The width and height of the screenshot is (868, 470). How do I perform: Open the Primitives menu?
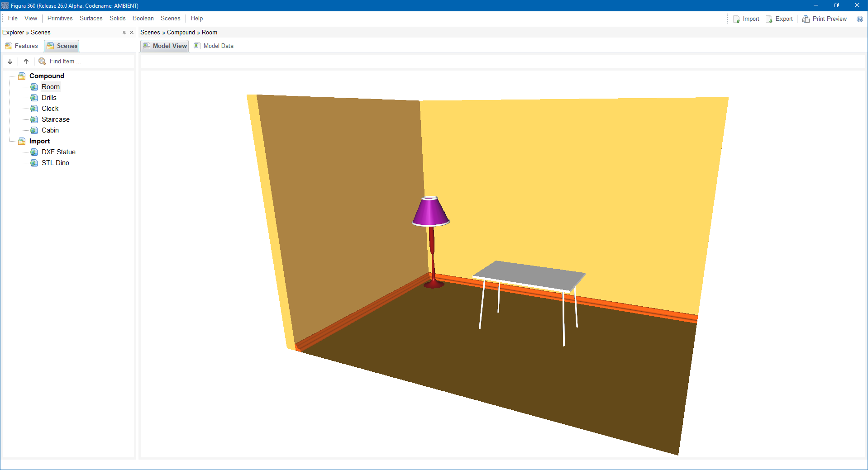pos(60,18)
